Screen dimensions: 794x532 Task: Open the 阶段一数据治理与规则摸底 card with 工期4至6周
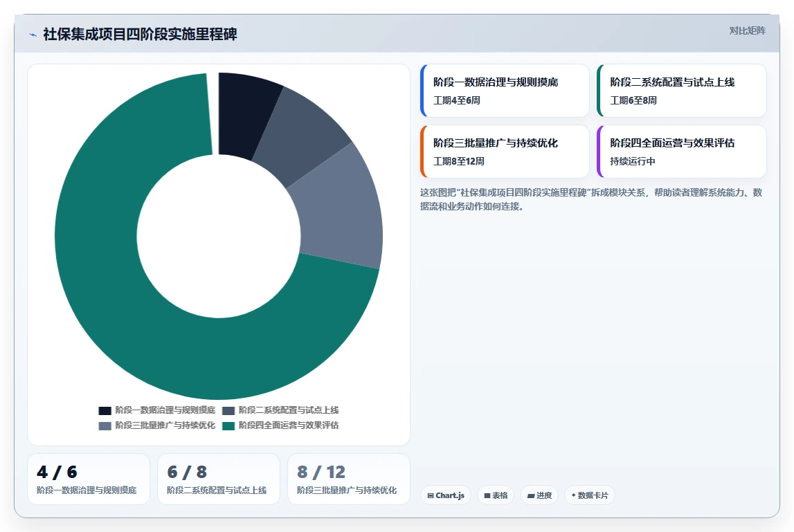pyautogui.click(x=505, y=91)
